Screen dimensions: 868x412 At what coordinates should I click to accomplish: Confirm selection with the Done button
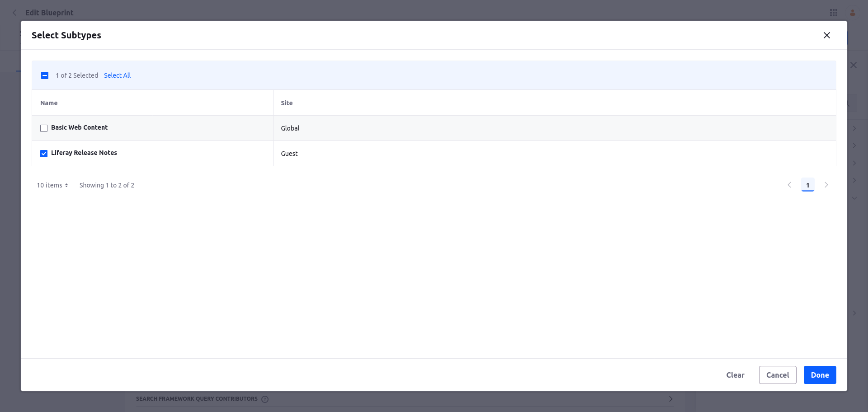click(x=820, y=375)
